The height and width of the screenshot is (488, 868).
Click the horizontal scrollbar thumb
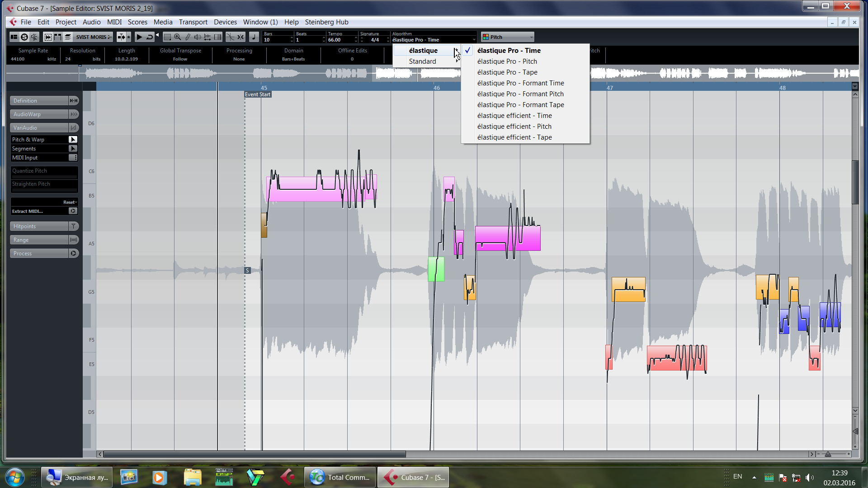(x=255, y=454)
